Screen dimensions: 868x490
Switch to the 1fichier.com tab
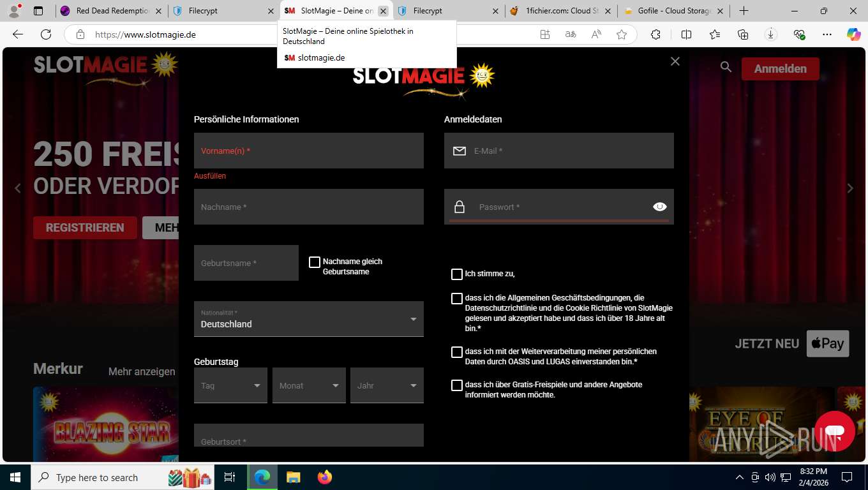click(x=560, y=11)
